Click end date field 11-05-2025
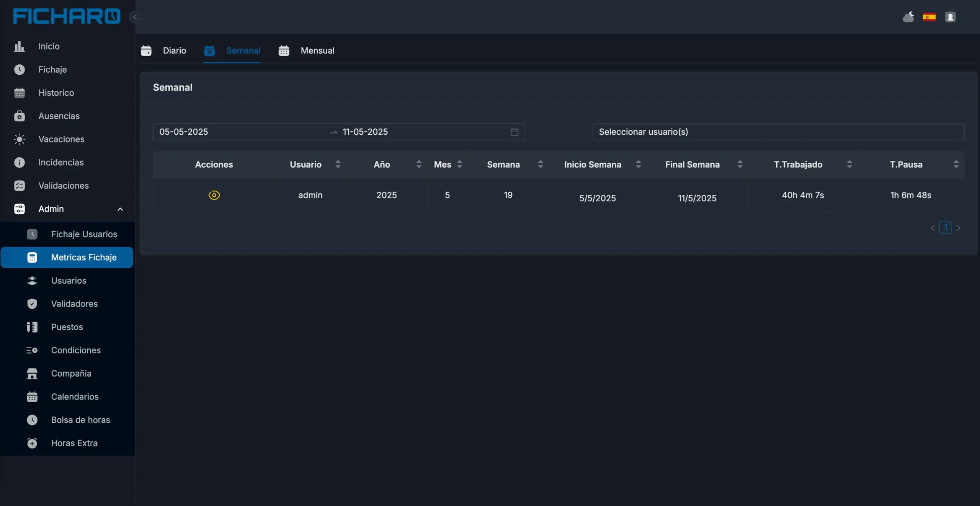 [365, 132]
